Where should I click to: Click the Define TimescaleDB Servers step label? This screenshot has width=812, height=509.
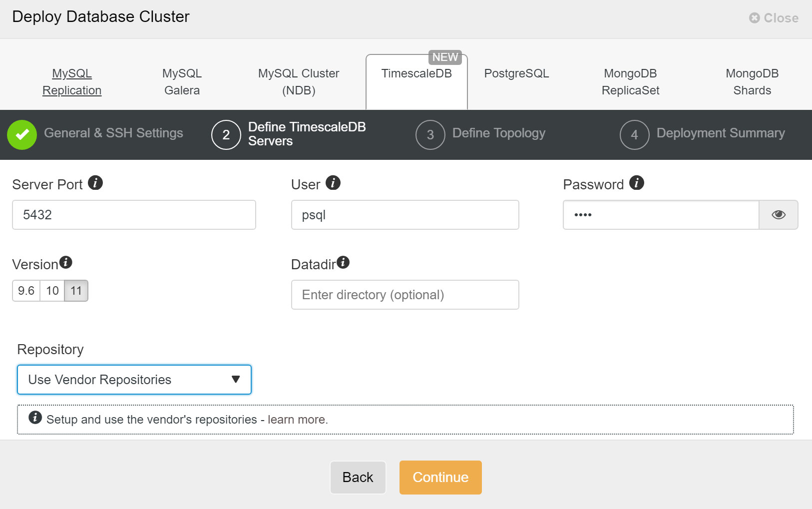pos(307,134)
